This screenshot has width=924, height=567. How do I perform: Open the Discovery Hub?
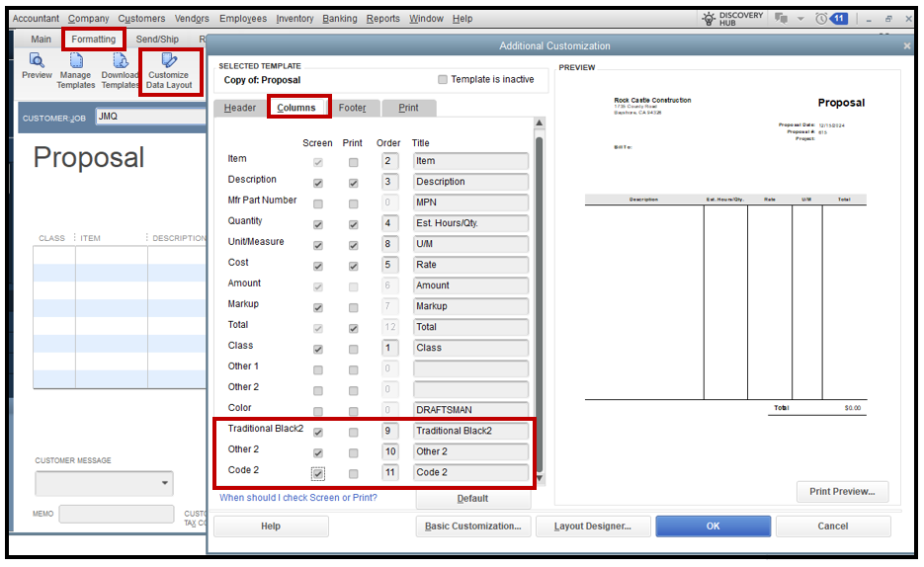(732, 19)
